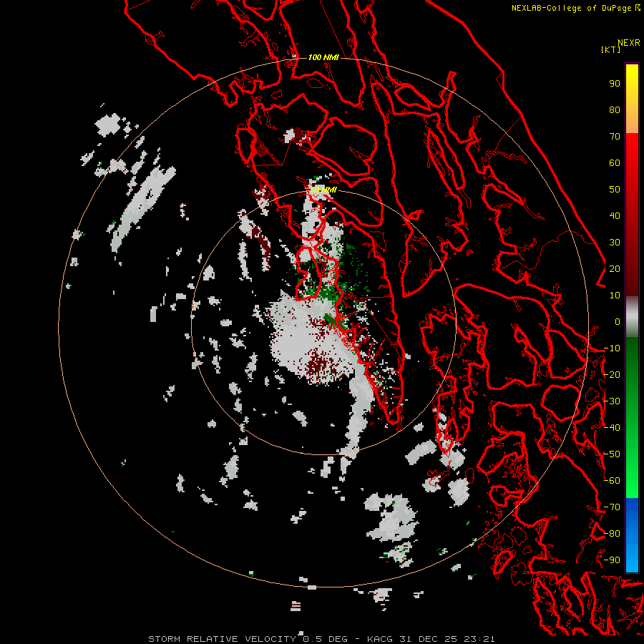The height and width of the screenshot is (644, 644).
Task: Click the 40 value on the velocity scale
Action: pyautogui.click(x=615, y=216)
